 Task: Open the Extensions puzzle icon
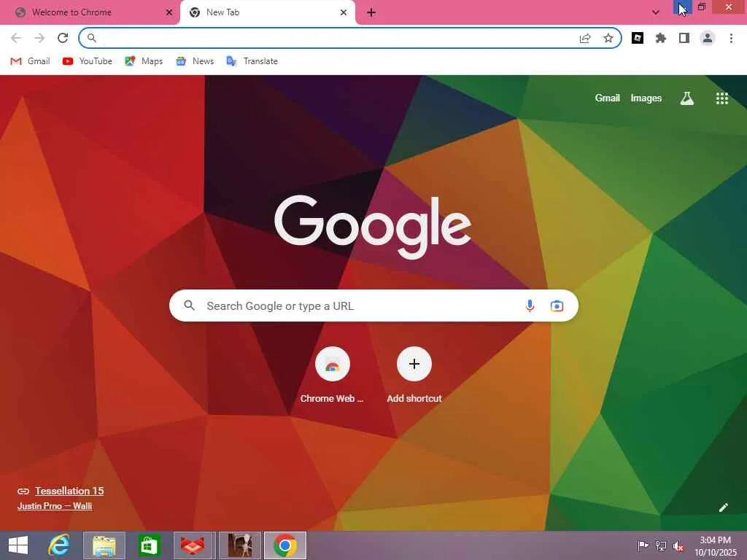pos(661,38)
